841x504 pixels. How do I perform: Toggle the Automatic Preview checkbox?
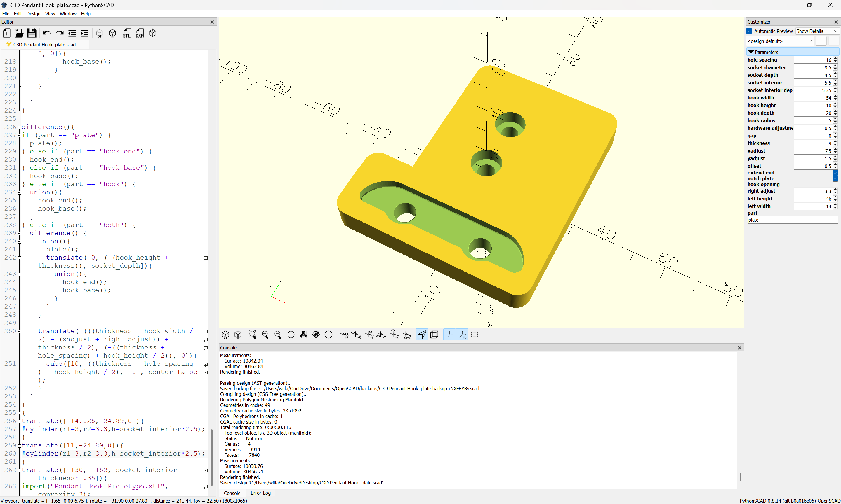[749, 31]
